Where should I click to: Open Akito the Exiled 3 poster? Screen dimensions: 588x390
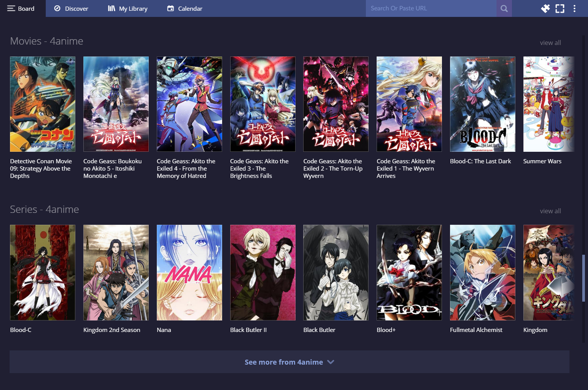point(263,104)
